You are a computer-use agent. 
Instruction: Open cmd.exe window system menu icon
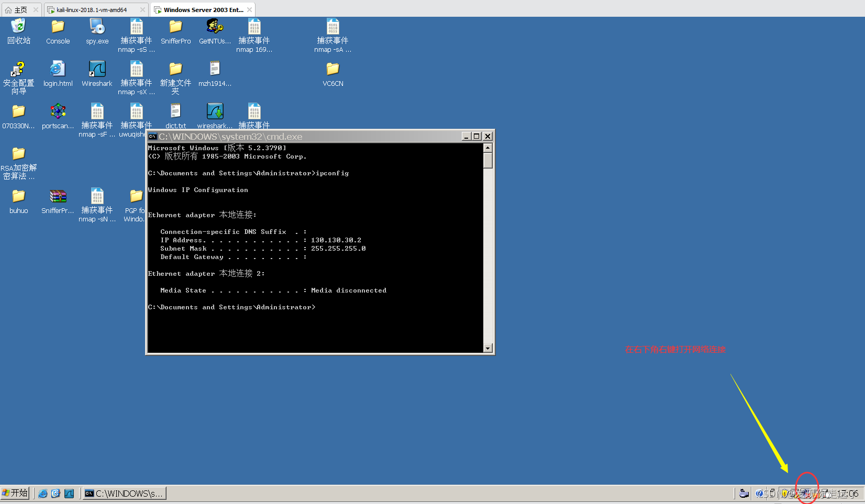point(152,137)
